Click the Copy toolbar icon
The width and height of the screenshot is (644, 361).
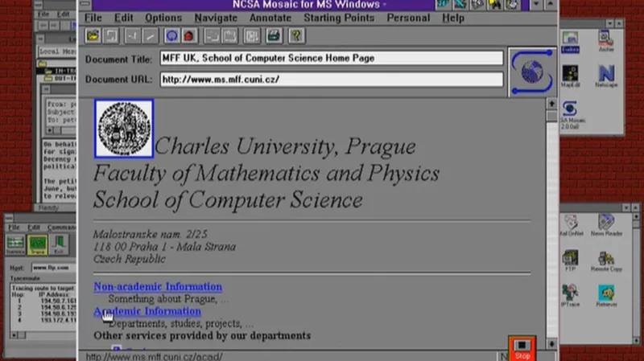212,36
